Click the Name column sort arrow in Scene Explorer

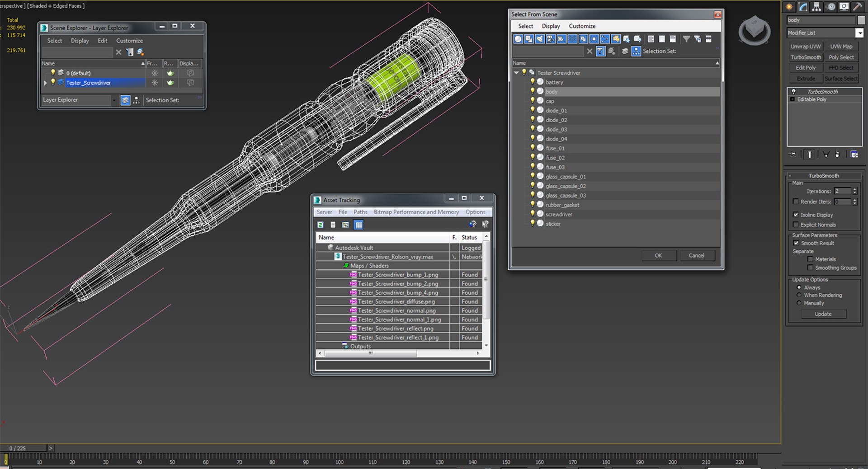[143, 64]
